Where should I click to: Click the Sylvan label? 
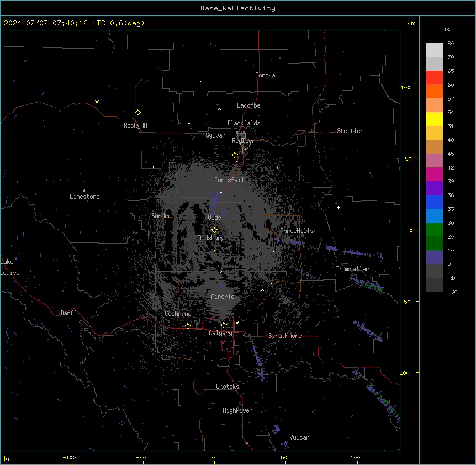click(x=215, y=135)
